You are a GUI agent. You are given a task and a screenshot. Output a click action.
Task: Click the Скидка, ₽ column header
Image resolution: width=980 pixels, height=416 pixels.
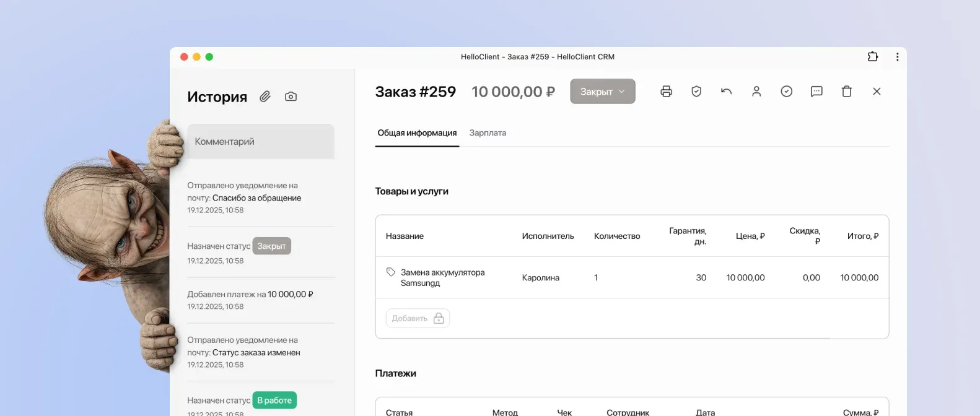pos(805,236)
